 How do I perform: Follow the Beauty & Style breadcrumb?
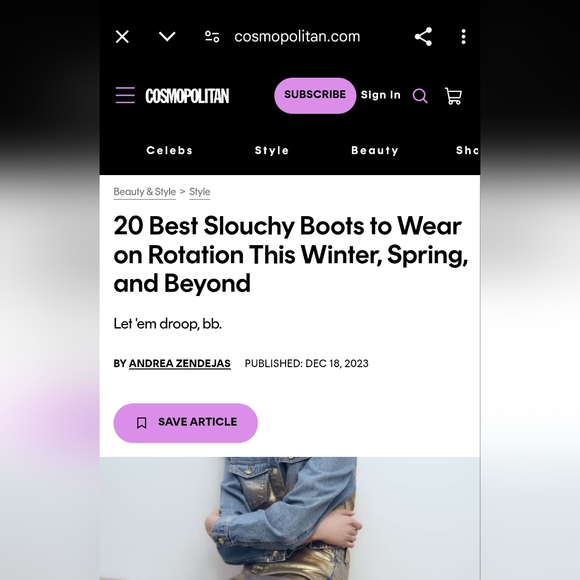tap(145, 192)
